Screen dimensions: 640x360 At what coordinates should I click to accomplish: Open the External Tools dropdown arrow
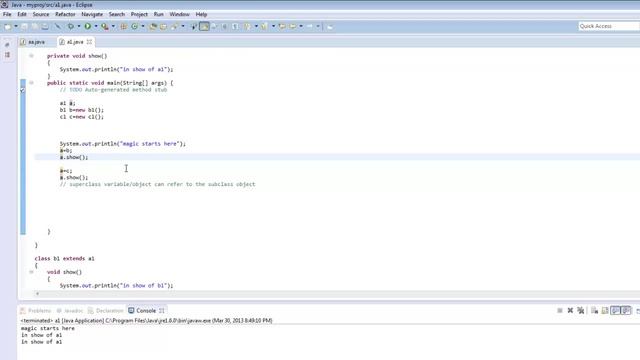[x=113, y=27]
